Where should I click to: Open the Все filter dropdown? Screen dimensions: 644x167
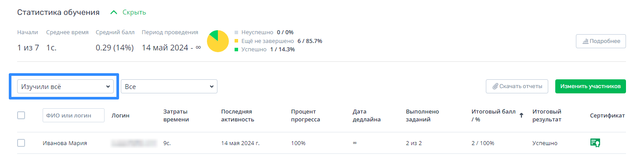tap(169, 87)
